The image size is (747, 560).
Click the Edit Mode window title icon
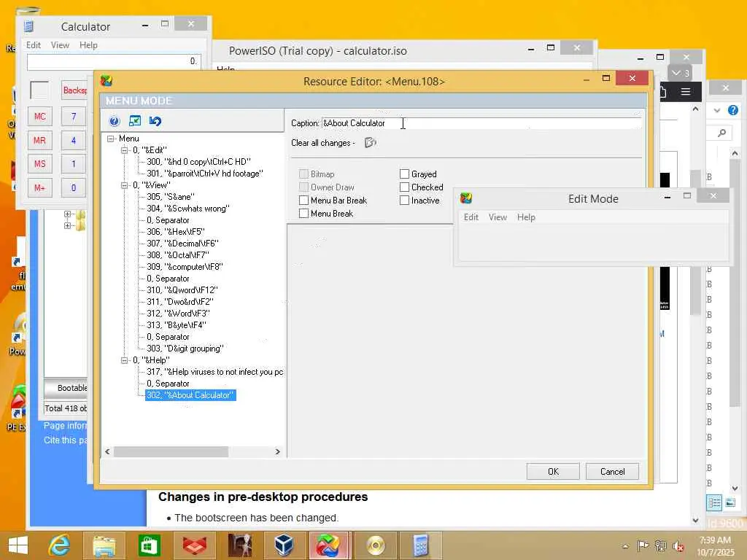[x=466, y=198]
